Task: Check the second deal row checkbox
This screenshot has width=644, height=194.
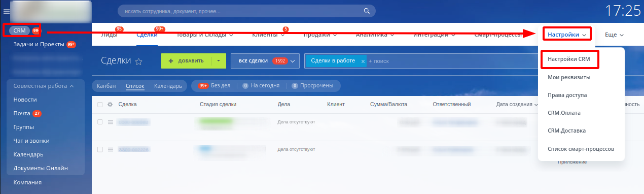Action: click(100, 149)
